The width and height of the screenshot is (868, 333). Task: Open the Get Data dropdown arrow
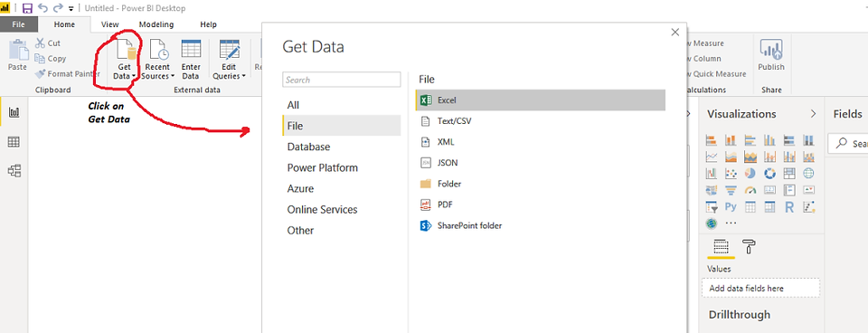coord(134,76)
